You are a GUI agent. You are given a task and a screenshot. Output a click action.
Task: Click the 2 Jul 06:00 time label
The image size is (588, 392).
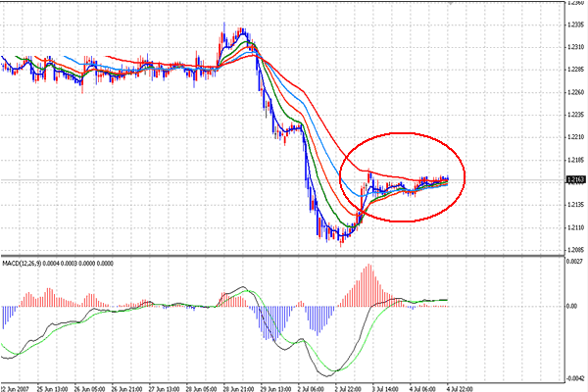[312, 389]
